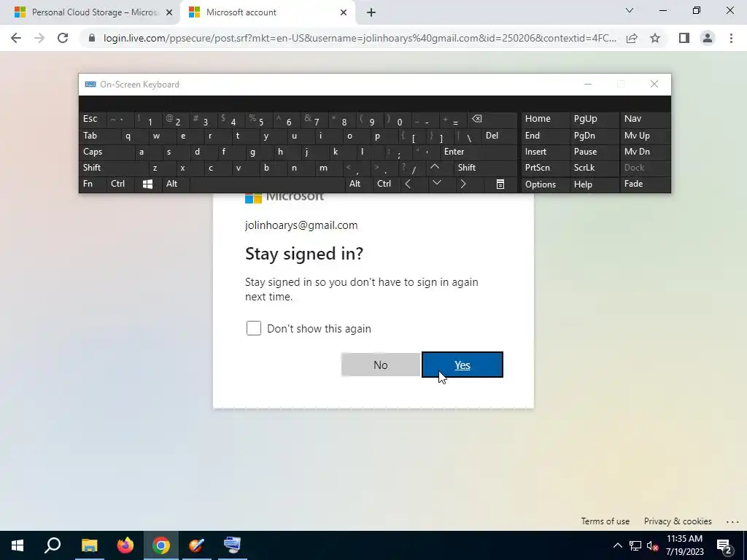The image size is (747, 560).
Task: Click Windows logo key on On-Screen Keyboard
Action: coord(147,184)
